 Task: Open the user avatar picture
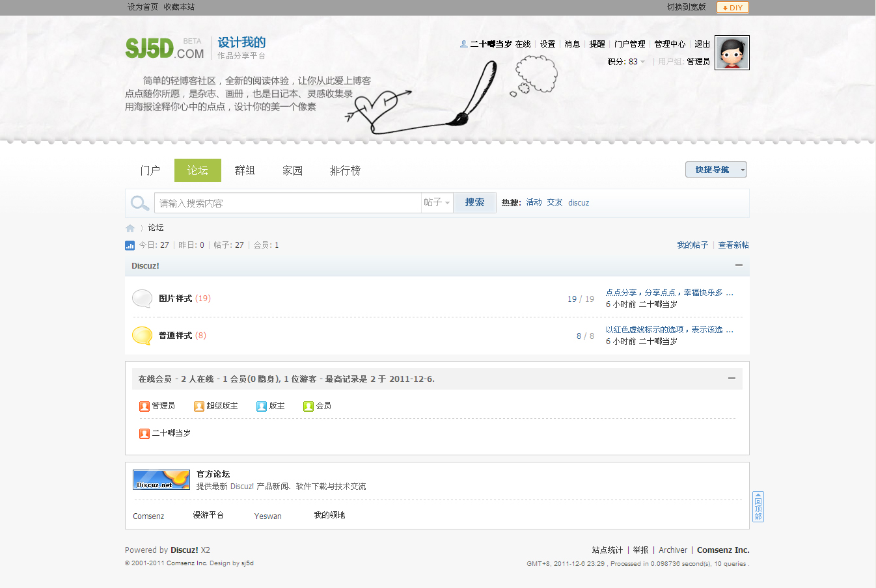[732, 53]
